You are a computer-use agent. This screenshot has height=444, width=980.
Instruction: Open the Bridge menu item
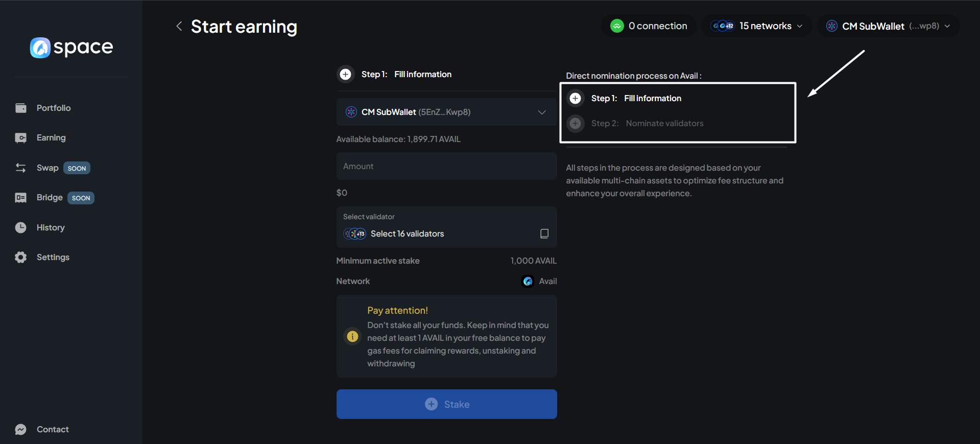pyautogui.click(x=50, y=198)
